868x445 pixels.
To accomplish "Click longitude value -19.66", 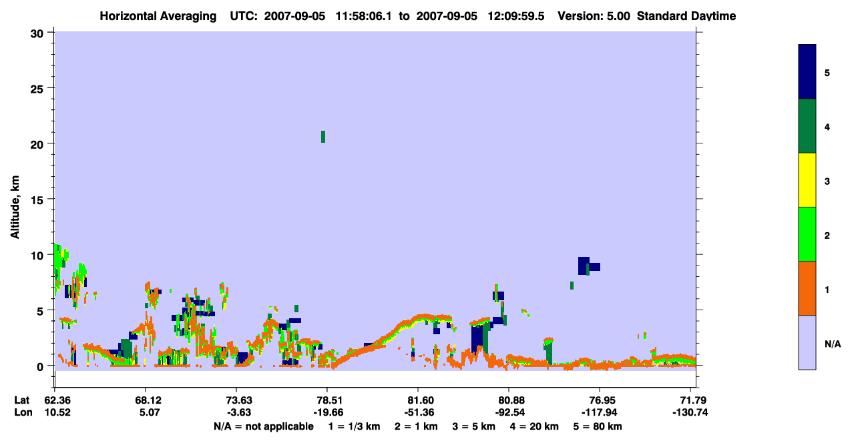I will pos(327,412).
